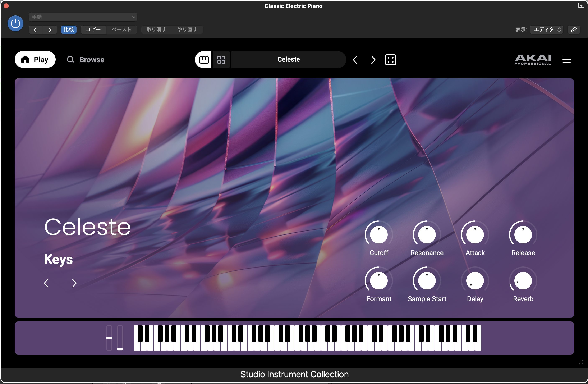Select the Play tab
Screen dimensions: 588x384
[x=35, y=60]
